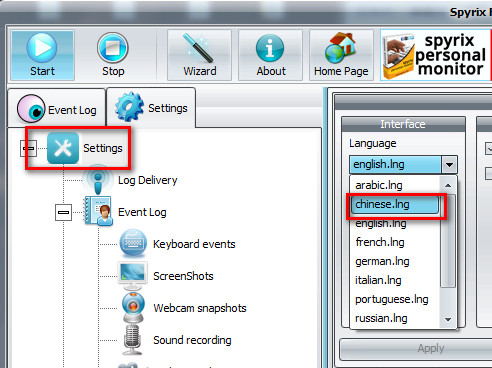The width and height of the screenshot is (492, 368).
Task: Click the Keyboard events icon
Action: tap(133, 243)
